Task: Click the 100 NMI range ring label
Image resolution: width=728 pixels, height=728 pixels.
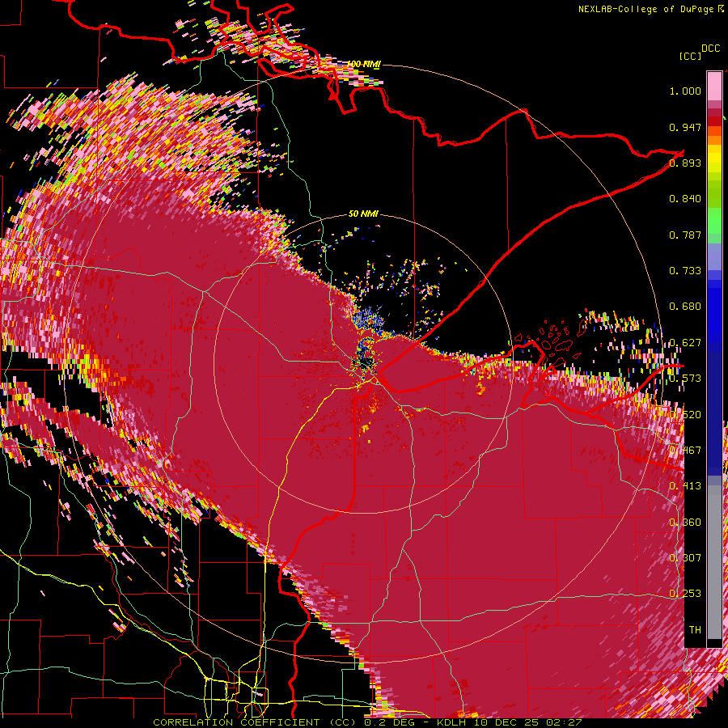Action: tap(363, 64)
